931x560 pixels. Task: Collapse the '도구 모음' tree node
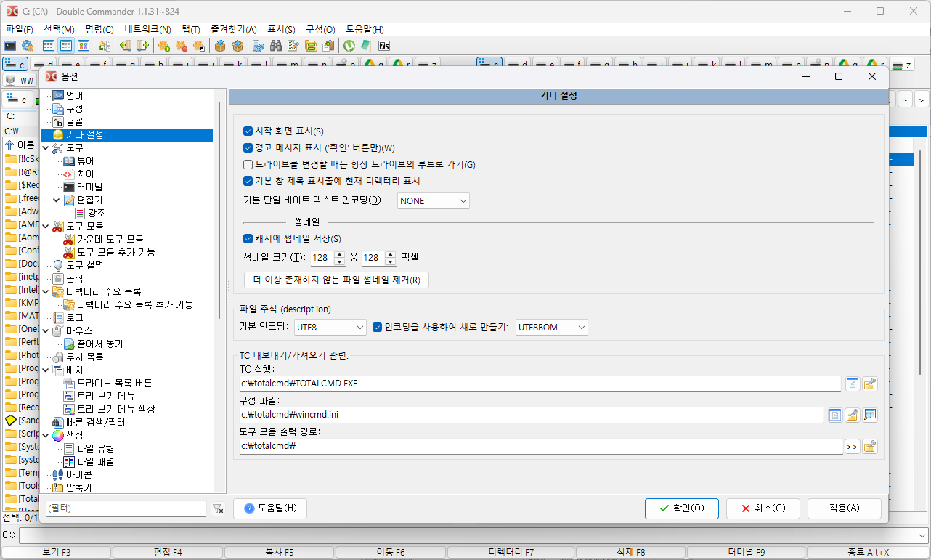click(46, 226)
